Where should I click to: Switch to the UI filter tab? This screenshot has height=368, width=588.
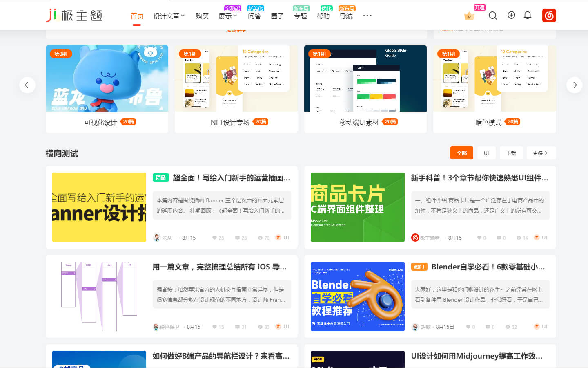pyautogui.click(x=486, y=153)
